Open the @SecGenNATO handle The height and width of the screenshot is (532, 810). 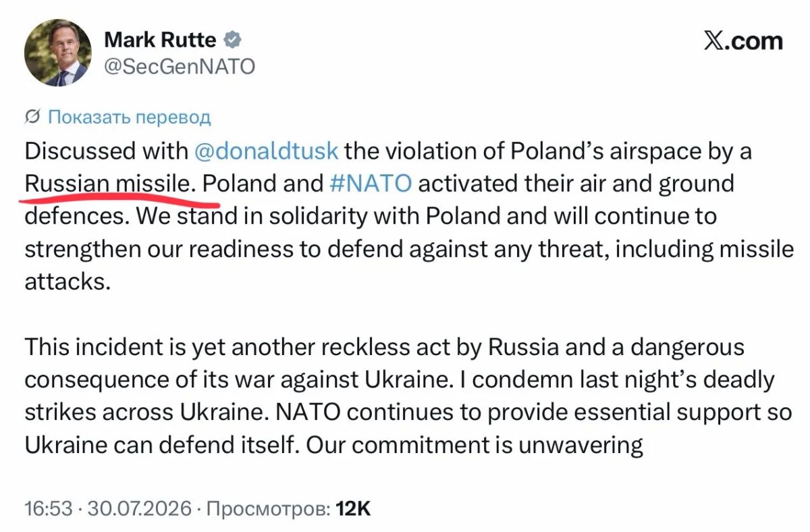pyautogui.click(x=180, y=66)
